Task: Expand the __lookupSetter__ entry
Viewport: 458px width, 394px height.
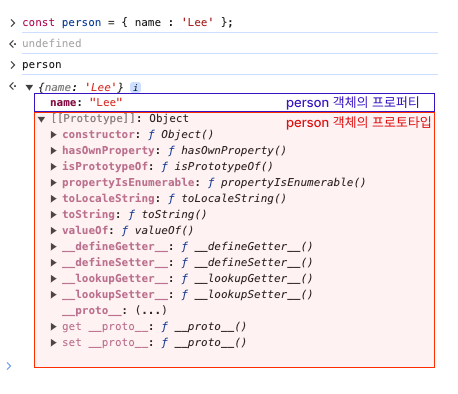Action: click(53, 294)
